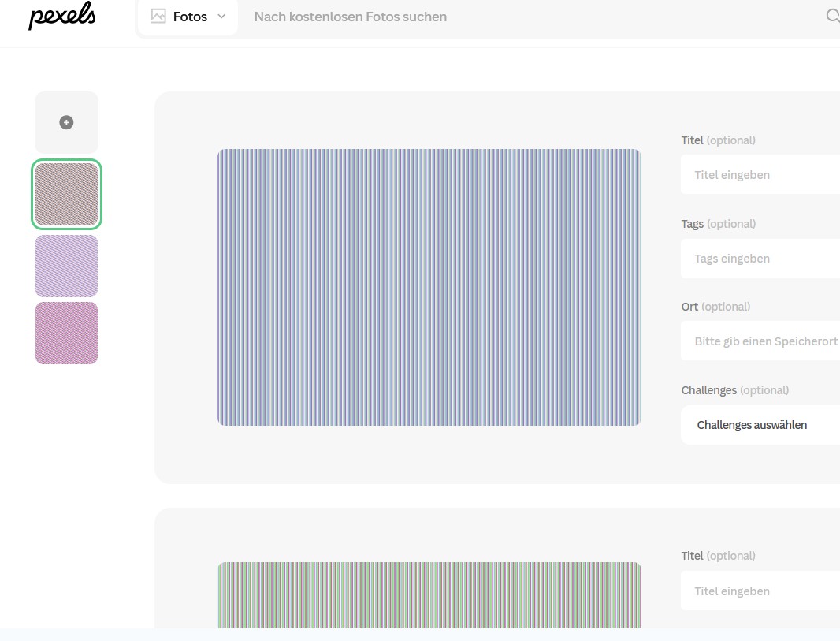Screen dimensions: 840x641
Task: Click the first photo's 'Titel eingeben' field
Action: point(760,175)
